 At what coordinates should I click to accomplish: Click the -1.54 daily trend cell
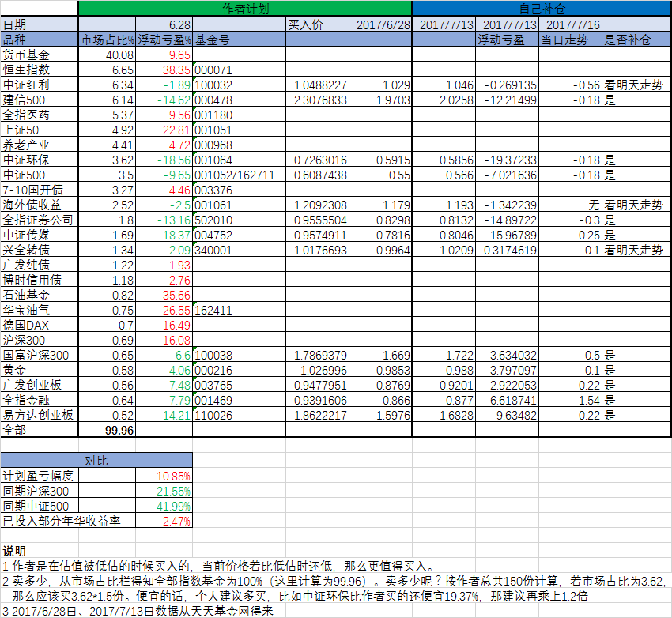[571, 399]
